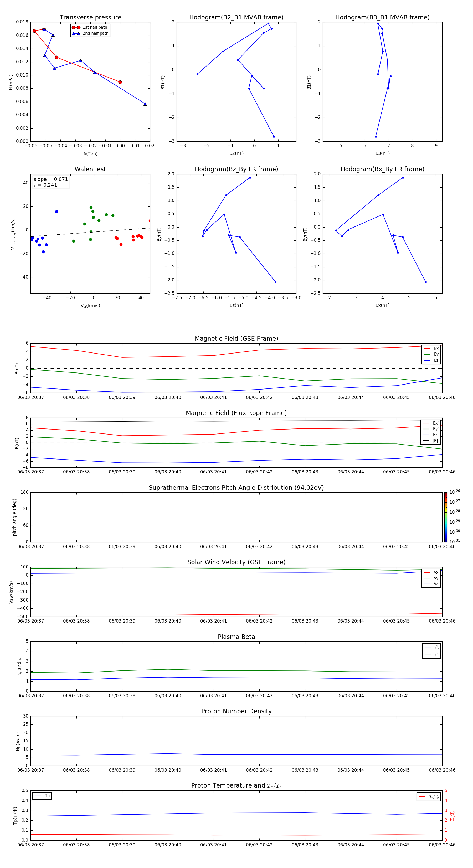Click 'Hodogram(Bz_By FR frame)' title
This screenshot has width=473, height=868.
pos(236,169)
